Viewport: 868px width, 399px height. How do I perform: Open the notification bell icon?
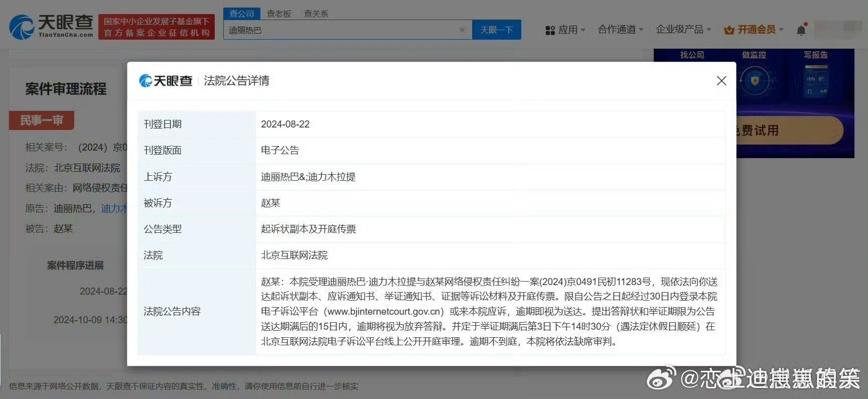point(801,30)
